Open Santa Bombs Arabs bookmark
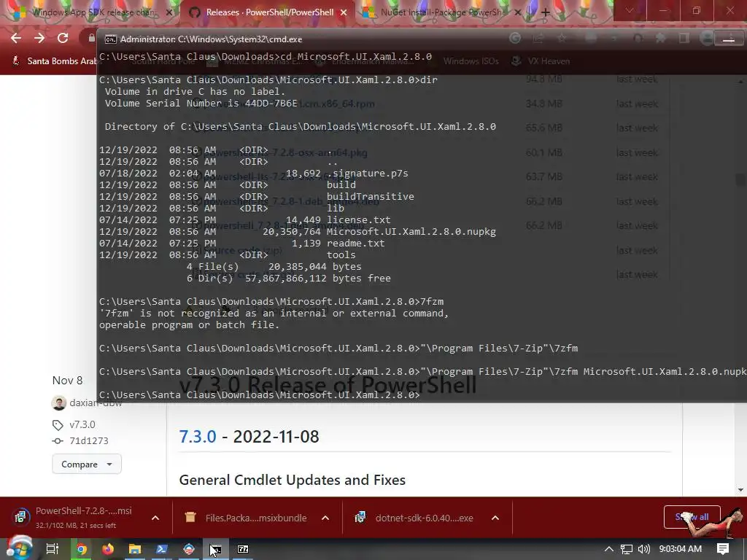The height and width of the screenshot is (560, 747). click(56, 61)
